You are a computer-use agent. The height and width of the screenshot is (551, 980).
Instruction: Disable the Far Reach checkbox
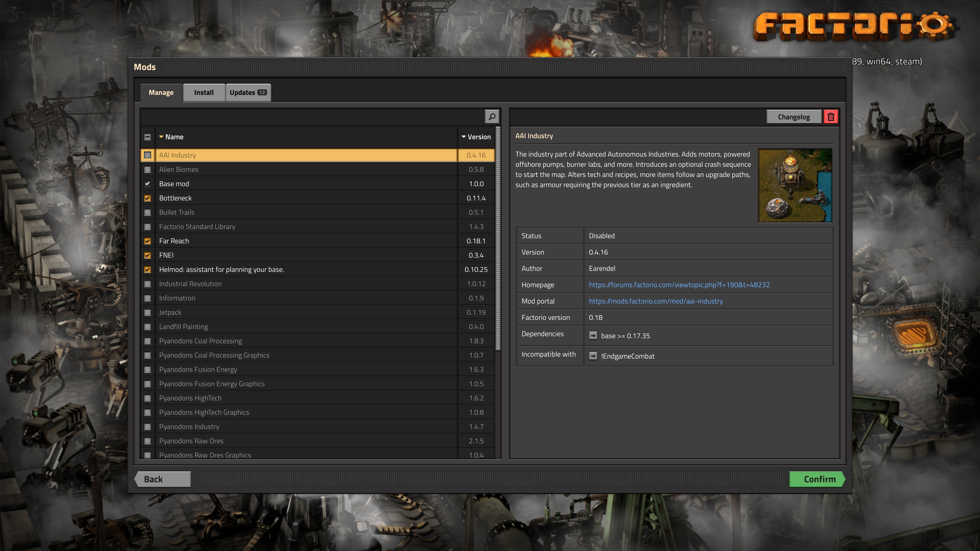coord(148,241)
